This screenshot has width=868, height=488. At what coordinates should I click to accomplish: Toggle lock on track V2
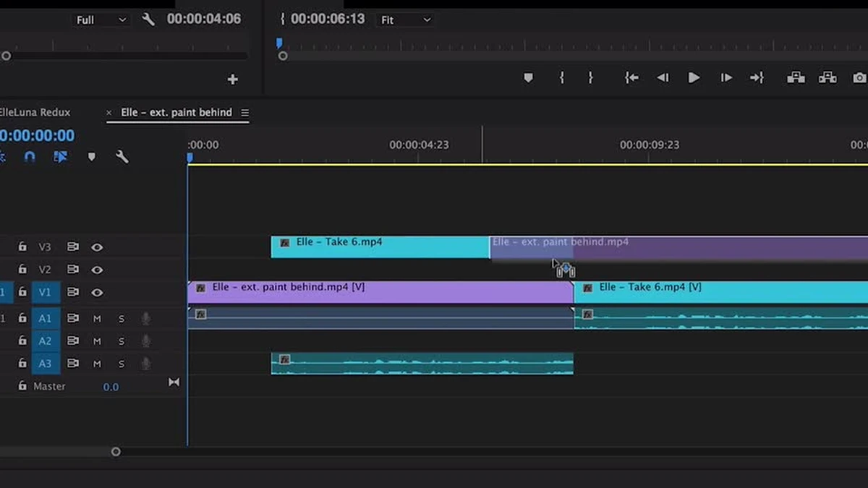(x=22, y=270)
